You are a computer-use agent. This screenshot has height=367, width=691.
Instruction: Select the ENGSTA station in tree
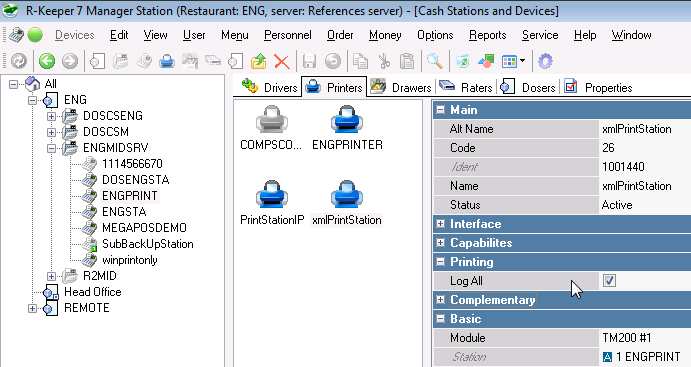coord(124,212)
